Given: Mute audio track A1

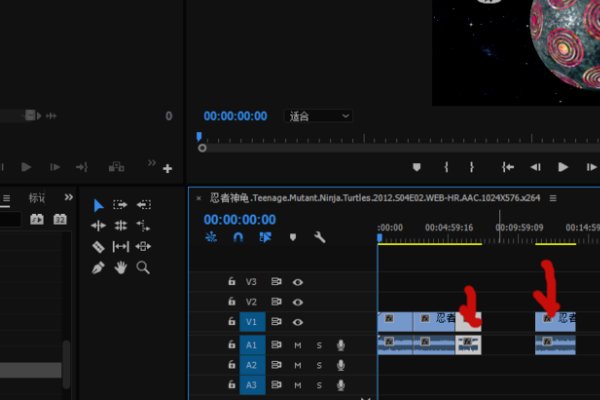Looking at the screenshot, I should tap(298, 345).
